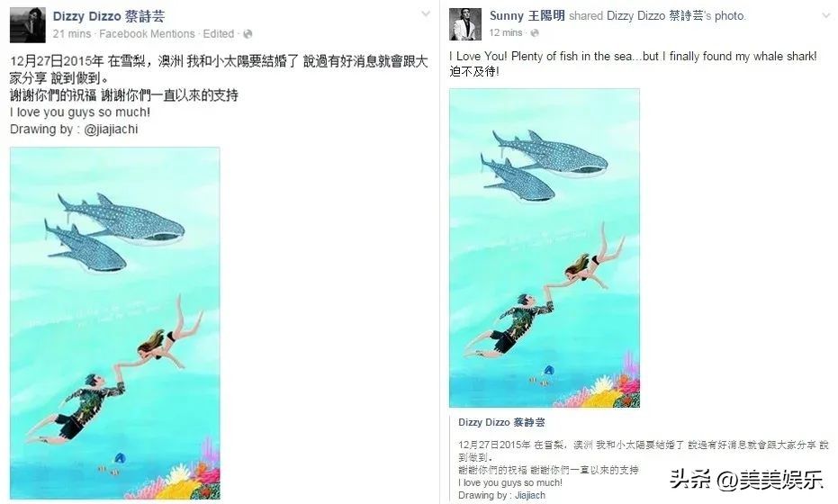Open Sunny 王陽明 profile name link
This screenshot has width=838, height=504.
[x=527, y=16]
